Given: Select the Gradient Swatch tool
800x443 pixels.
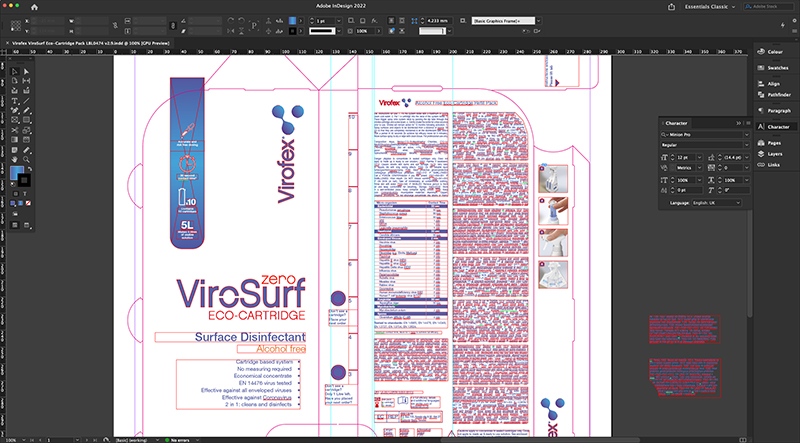Looking at the screenshot, I should pyautogui.click(x=15, y=140).
